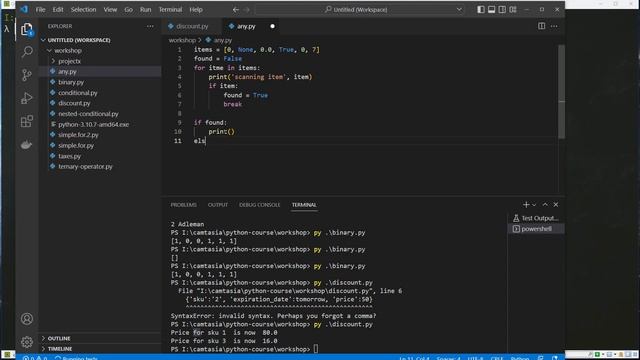Close any.py tab via unsaved dot
This screenshot has width=640, height=360.
tap(272, 26)
